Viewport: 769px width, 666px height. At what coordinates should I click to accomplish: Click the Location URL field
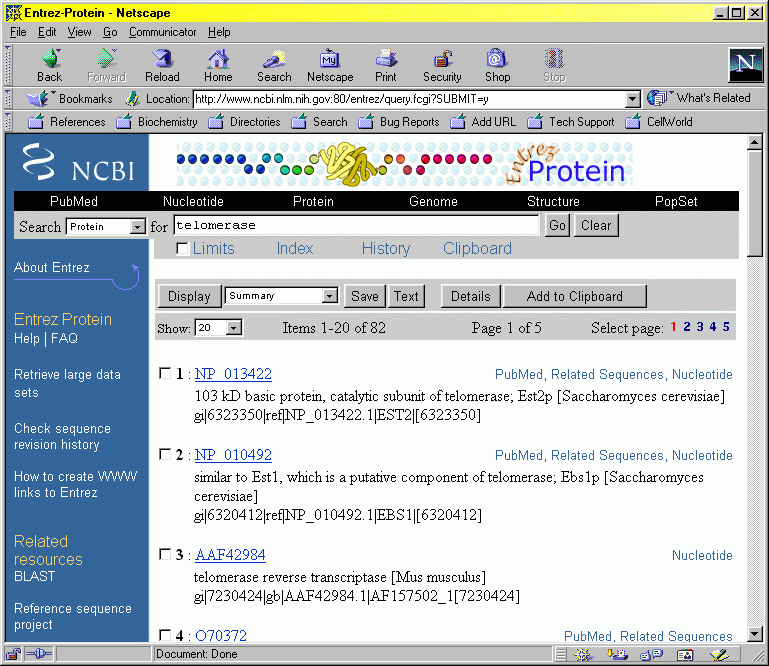tap(410, 99)
